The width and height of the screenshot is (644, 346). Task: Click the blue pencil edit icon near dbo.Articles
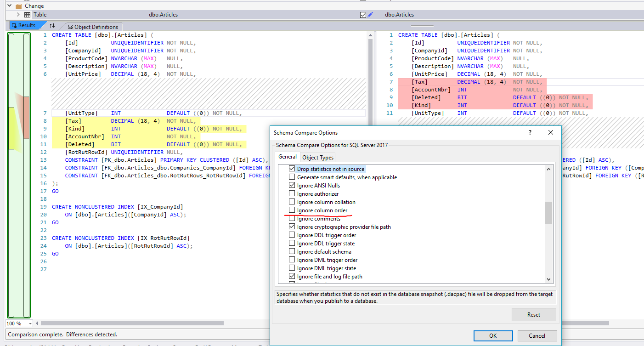tap(371, 14)
